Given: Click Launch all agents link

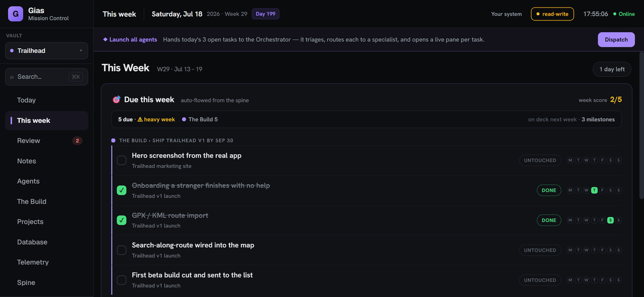Looking at the screenshot, I should [130, 40].
